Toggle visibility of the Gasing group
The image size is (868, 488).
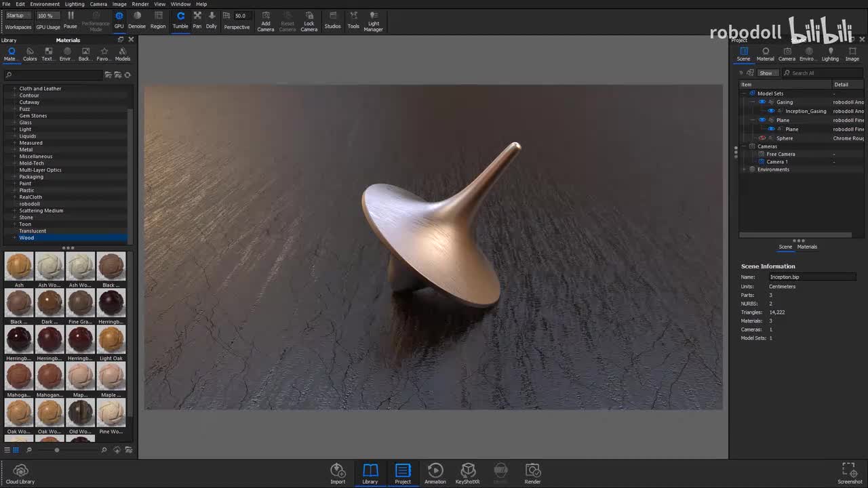pyautogui.click(x=762, y=102)
